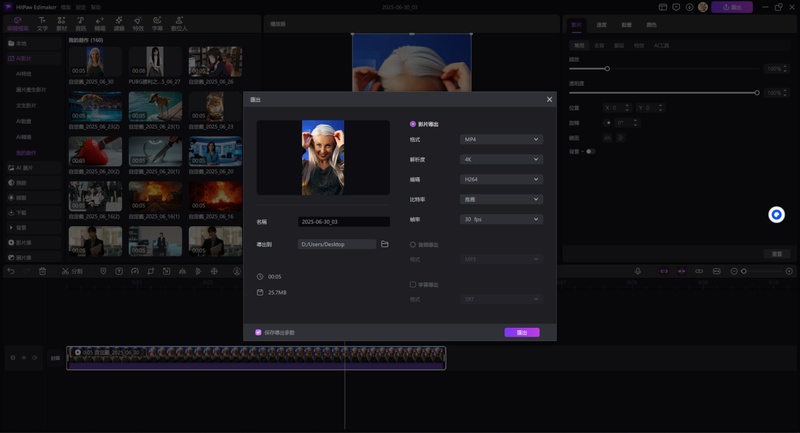Viewport: 800px width, 433px height.
Task: Click the browse folder icon beside export path
Action: [x=385, y=244]
